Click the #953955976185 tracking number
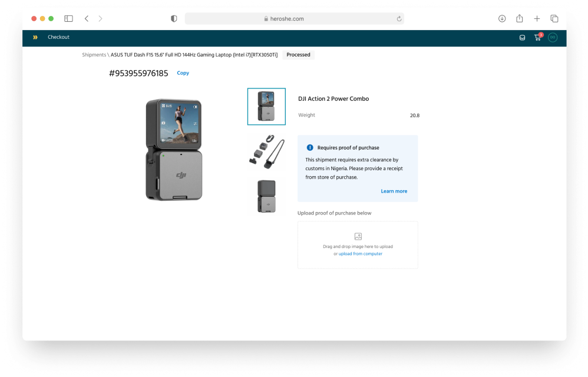This screenshot has width=588, height=377. (x=138, y=73)
